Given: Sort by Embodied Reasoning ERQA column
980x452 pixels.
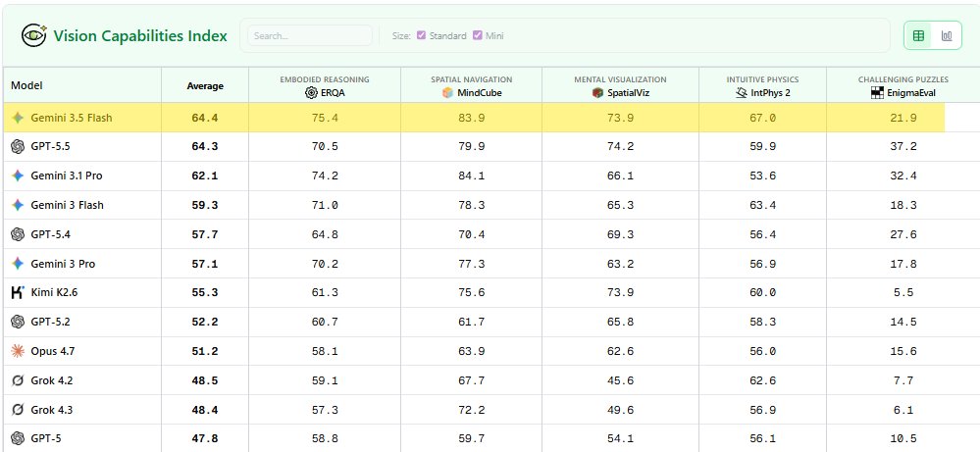Looking at the screenshot, I should [325, 86].
